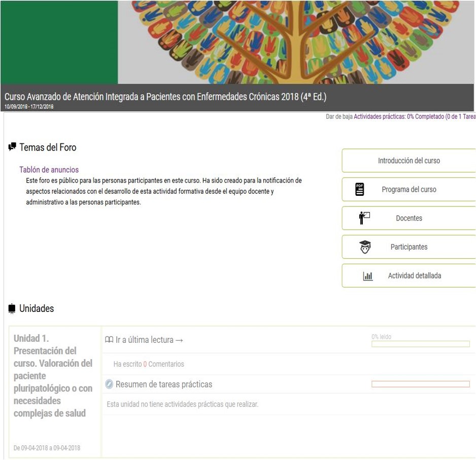This screenshot has width=476, height=460.
Task: Click the Unidades blackboard icon
Action: tap(12, 308)
